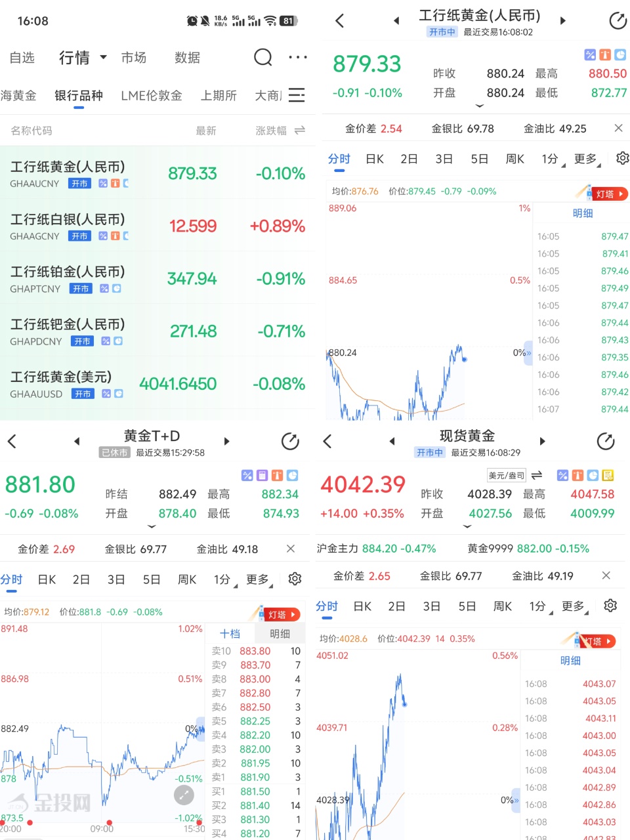Open the three-dot more menu beside search
Viewport: 630px width, 840px height.
point(298,58)
